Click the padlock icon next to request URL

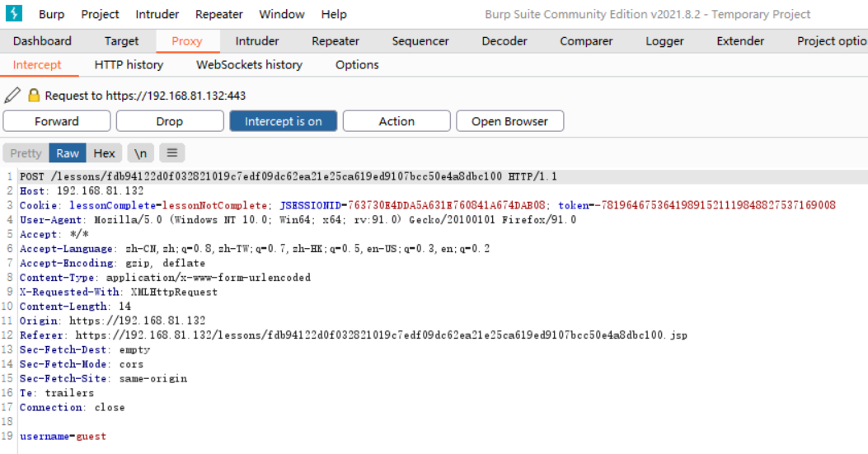(x=34, y=96)
